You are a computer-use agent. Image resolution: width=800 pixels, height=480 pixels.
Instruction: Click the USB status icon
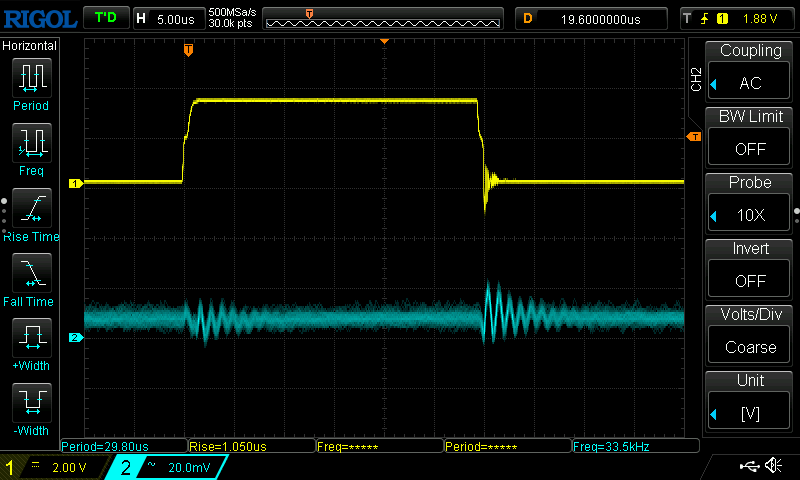[x=749, y=466]
